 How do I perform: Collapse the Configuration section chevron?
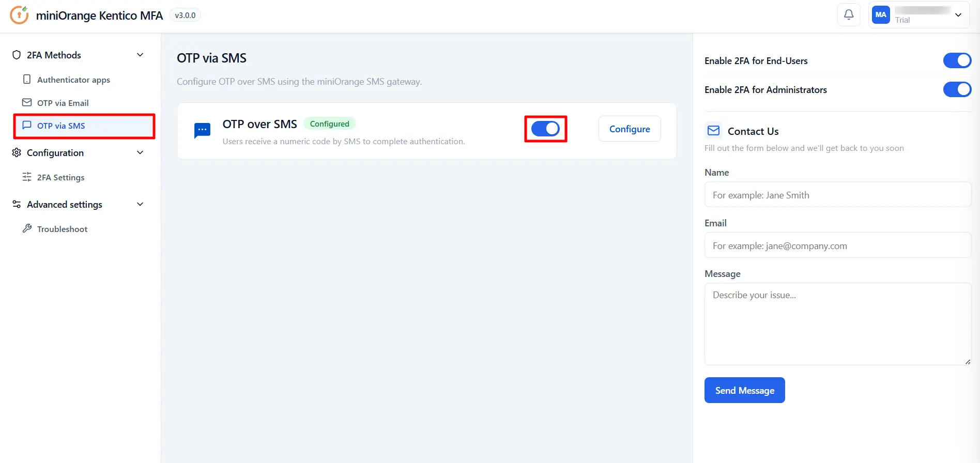tap(140, 152)
